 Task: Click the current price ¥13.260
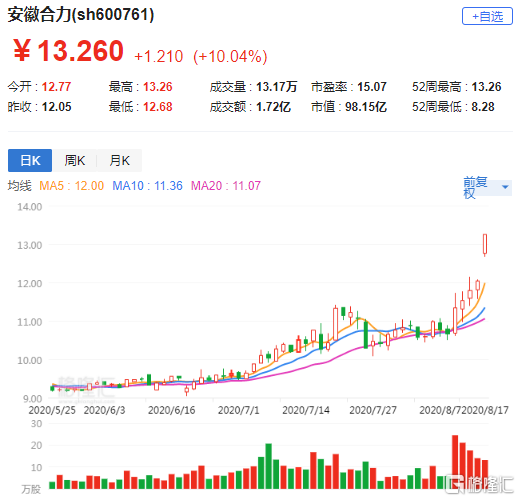pos(68,51)
